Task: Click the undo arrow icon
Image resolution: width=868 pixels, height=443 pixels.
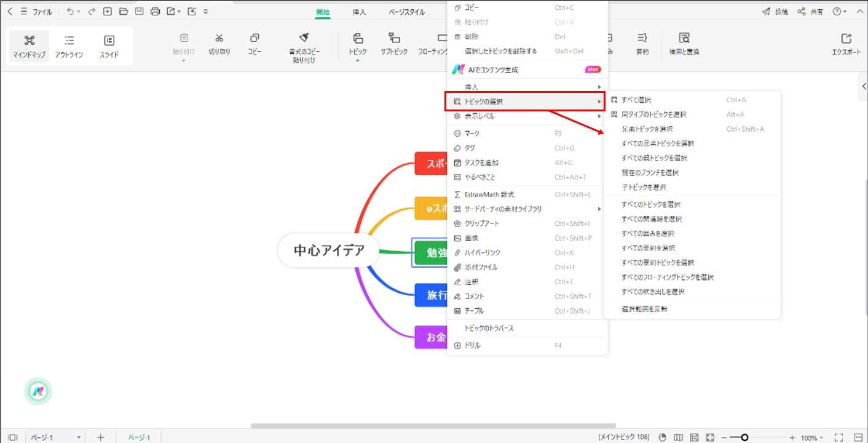Action: pyautogui.click(x=70, y=11)
